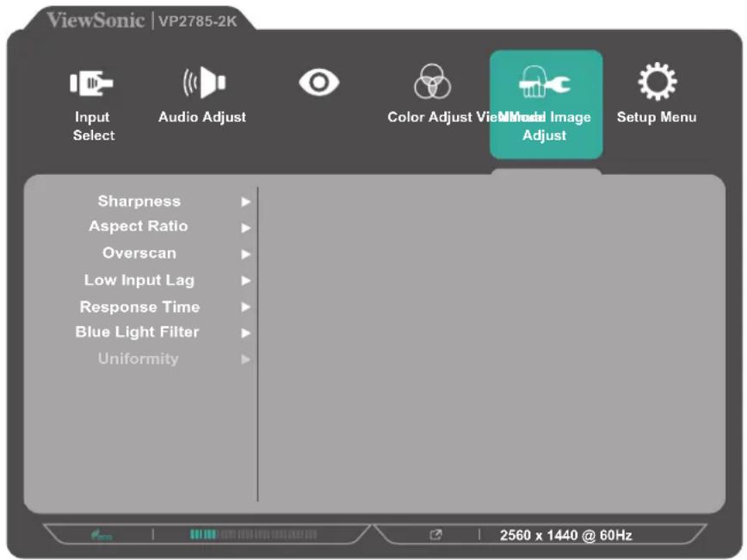
Task: Click the Setup Menu label
Action: click(657, 117)
